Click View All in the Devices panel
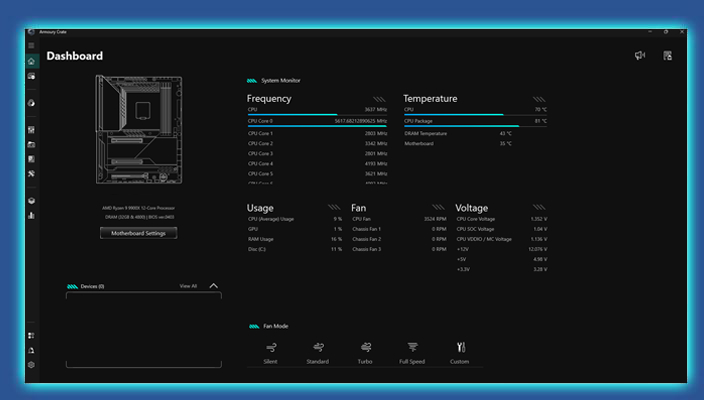This screenshot has height=400, width=704. (x=188, y=286)
